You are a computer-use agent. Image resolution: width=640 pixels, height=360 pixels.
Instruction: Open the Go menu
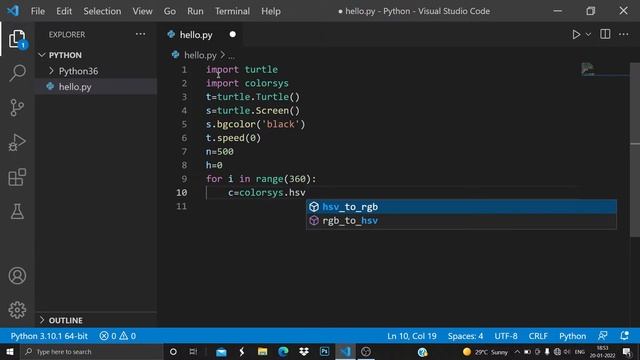(170, 11)
